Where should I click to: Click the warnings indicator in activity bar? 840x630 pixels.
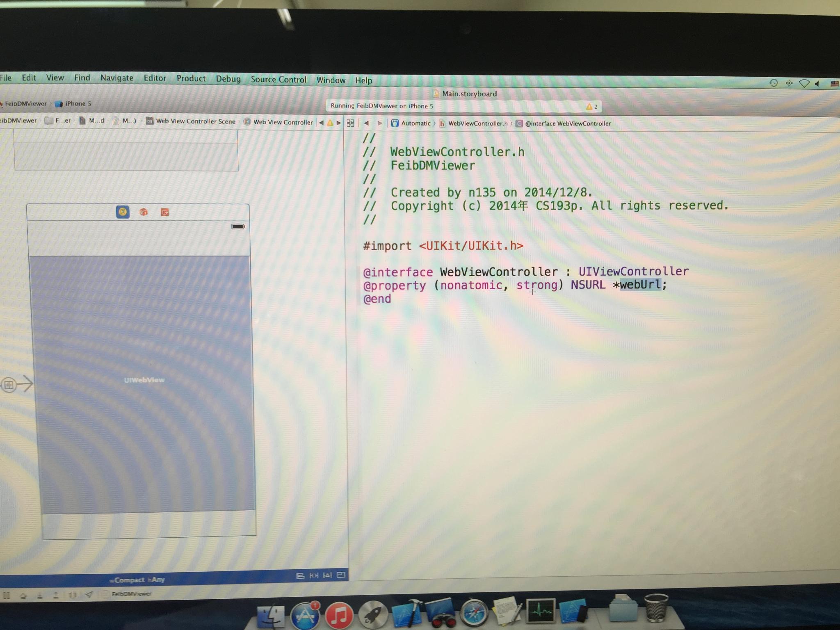(x=592, y=107)
